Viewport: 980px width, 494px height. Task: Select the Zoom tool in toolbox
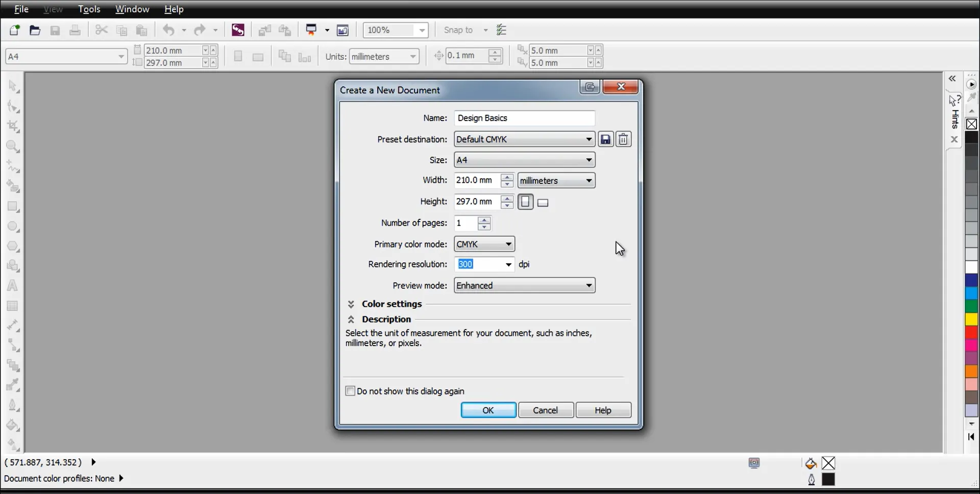[x=13, y=147]
